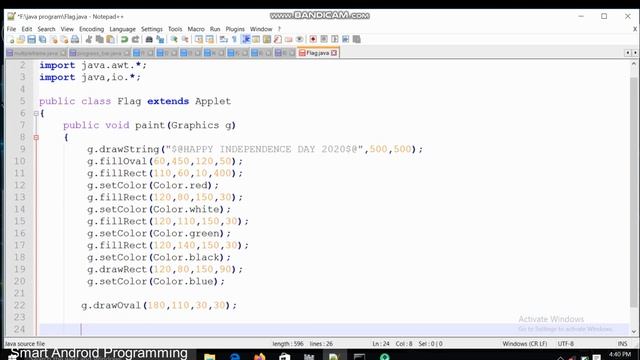Open the Define Your Language dialog icon

(256, 40)
